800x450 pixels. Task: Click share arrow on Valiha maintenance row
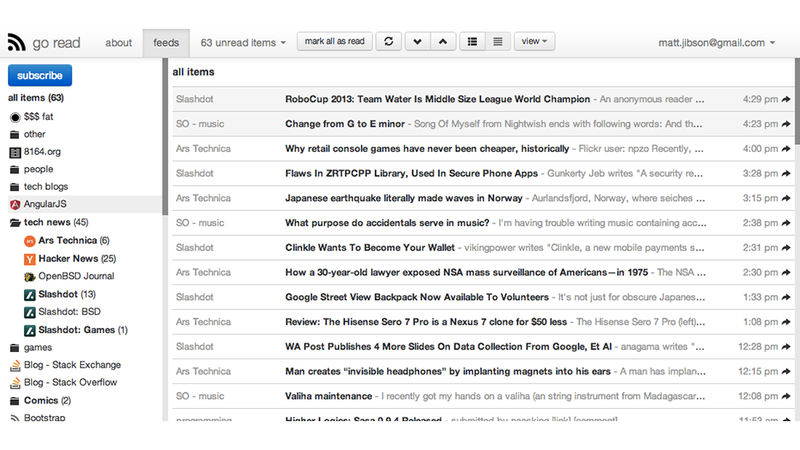pos(786,396)
